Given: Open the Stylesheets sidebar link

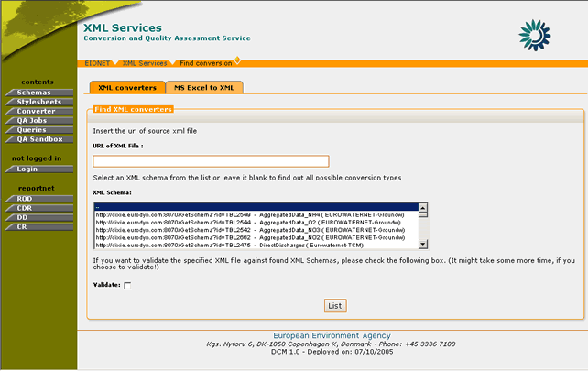Looking at the screenshot, I should [x=39, y=102].
